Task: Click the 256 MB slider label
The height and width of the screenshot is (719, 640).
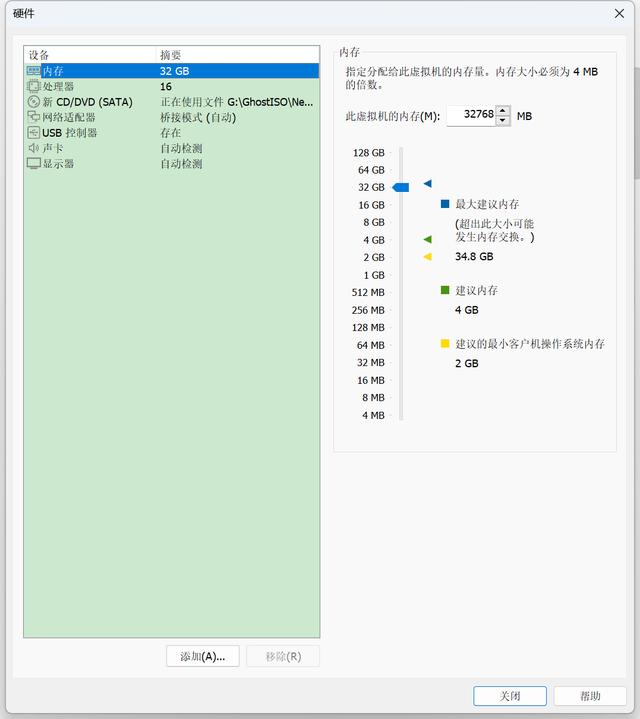Action: tap(368, 310)
